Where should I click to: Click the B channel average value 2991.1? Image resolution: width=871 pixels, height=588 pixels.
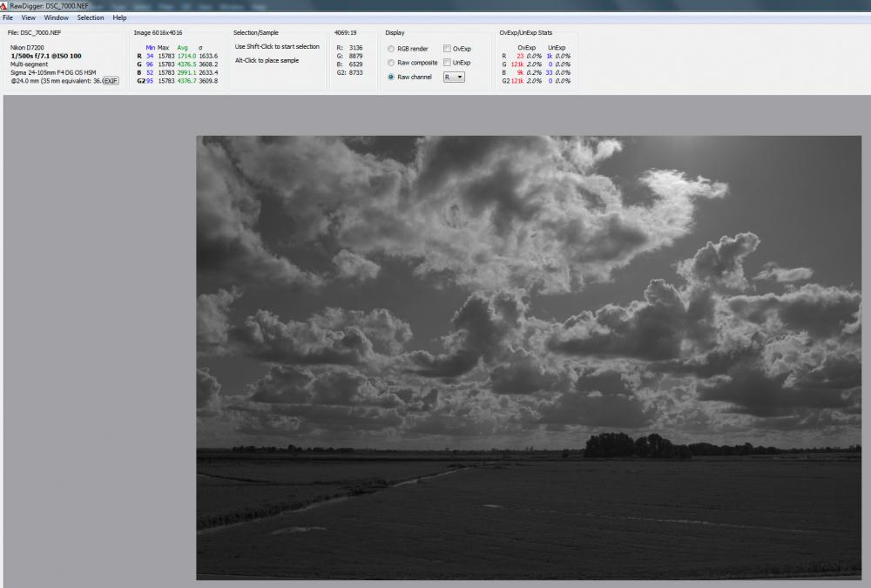pyautogui.click(x=186, y=73)
